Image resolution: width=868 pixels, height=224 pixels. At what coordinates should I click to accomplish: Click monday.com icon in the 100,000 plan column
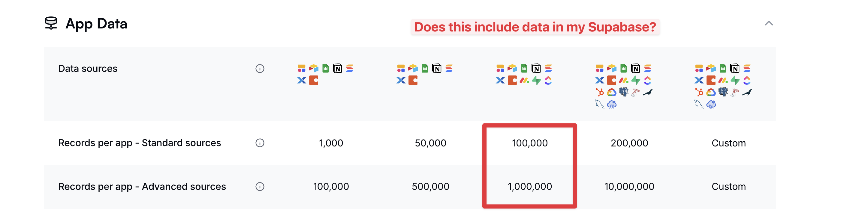[x=524, y=81]
